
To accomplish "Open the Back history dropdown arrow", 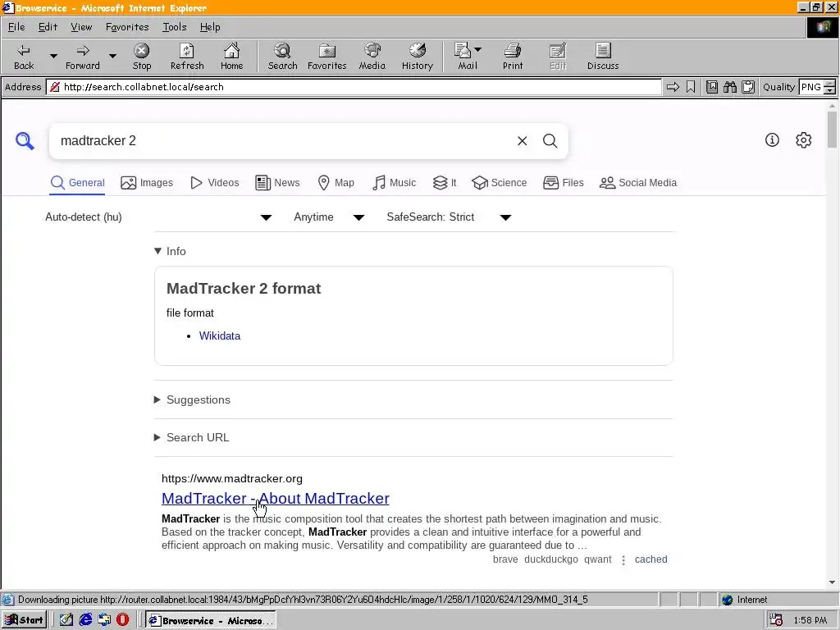I will tap(53, 56).
